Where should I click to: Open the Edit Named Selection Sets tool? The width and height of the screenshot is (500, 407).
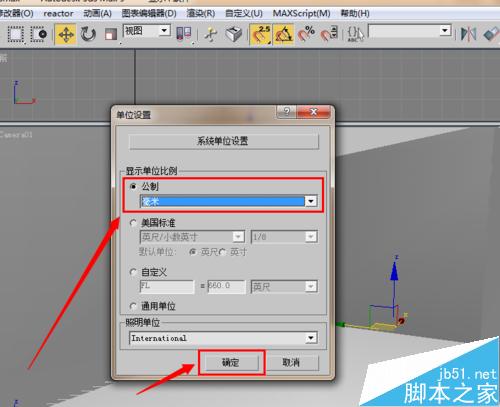click(x=355, y=34)
